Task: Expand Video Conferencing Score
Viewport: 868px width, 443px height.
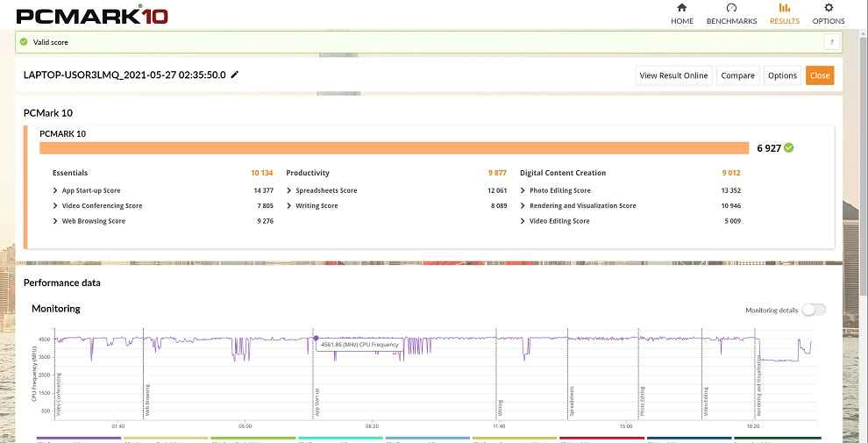Action: point(55,206)
